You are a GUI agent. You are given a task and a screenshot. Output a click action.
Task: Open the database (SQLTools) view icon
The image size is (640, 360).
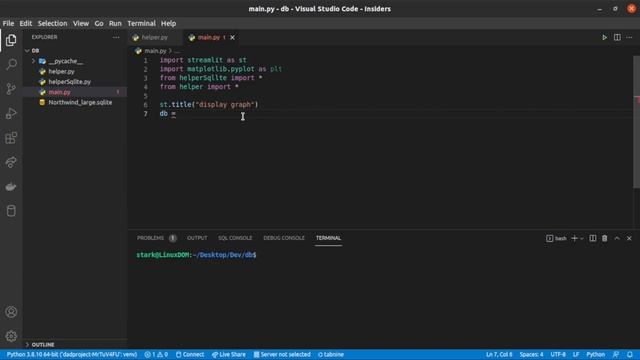[x=11, y=211]
